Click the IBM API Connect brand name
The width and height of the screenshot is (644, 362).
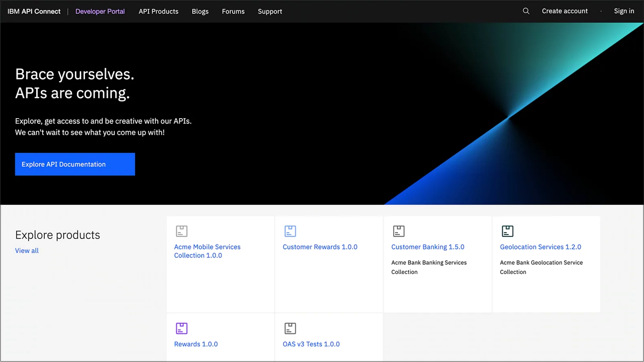[x=34, y=11]
